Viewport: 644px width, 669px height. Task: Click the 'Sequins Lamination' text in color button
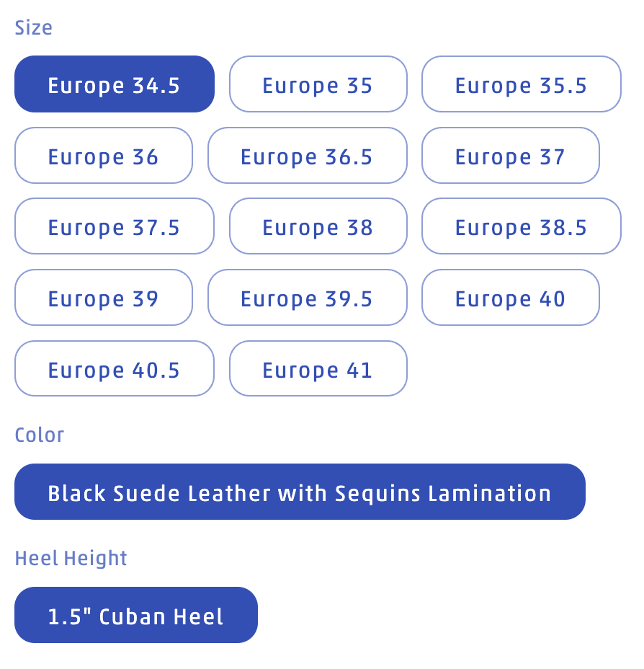(443, 492)
